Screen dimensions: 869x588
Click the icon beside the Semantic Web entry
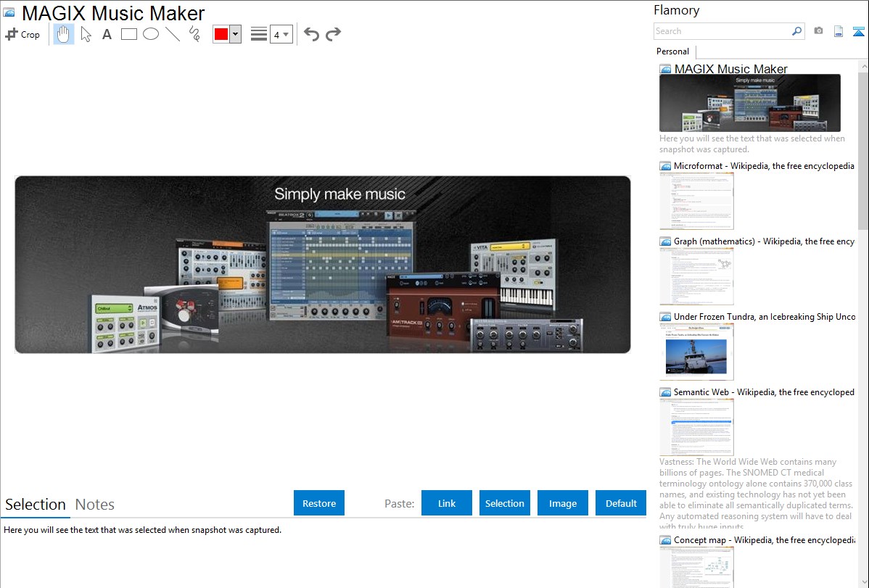[x=665, y=392]
